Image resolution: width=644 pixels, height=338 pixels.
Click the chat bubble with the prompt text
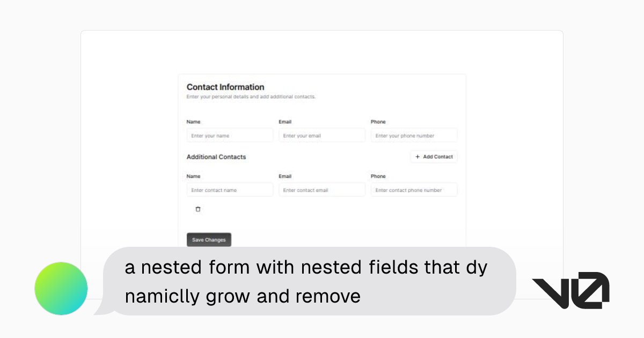pos(309,281)
